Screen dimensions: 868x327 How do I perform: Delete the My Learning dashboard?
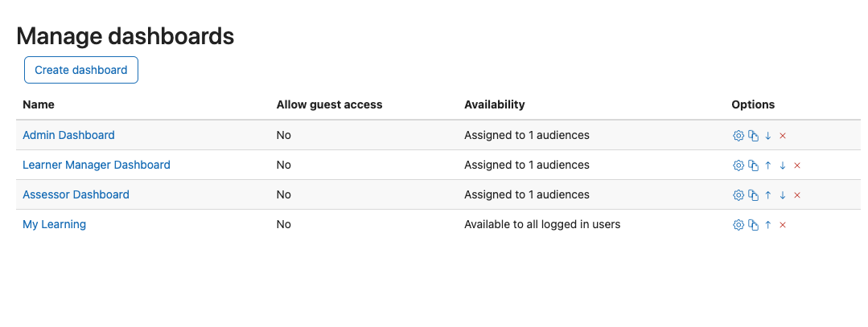(783, 225)
